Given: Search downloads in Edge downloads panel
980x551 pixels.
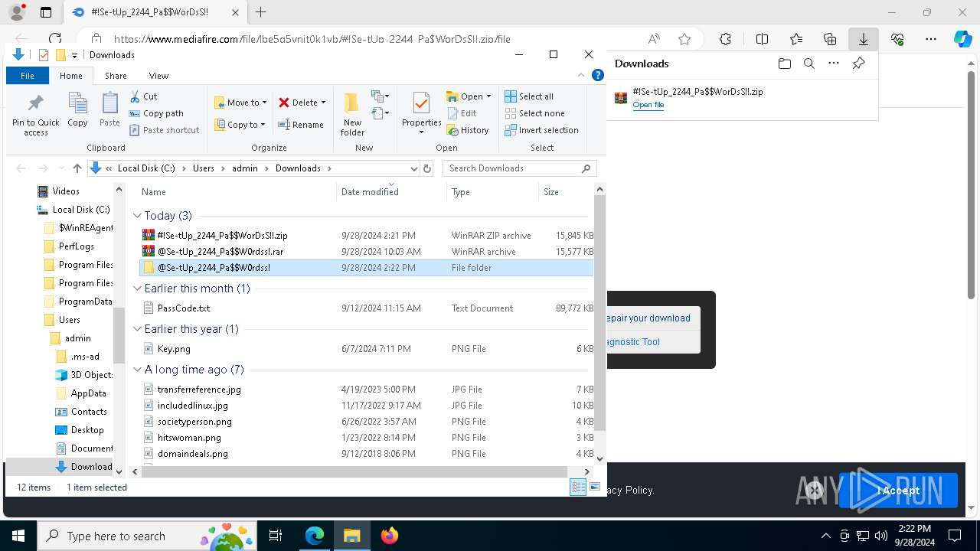Looking at the screenshot, I should click(x=808, y=64).
